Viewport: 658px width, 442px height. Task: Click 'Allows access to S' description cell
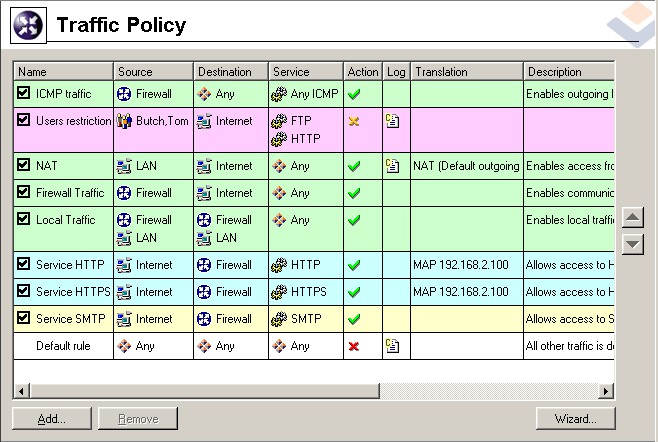569,319
